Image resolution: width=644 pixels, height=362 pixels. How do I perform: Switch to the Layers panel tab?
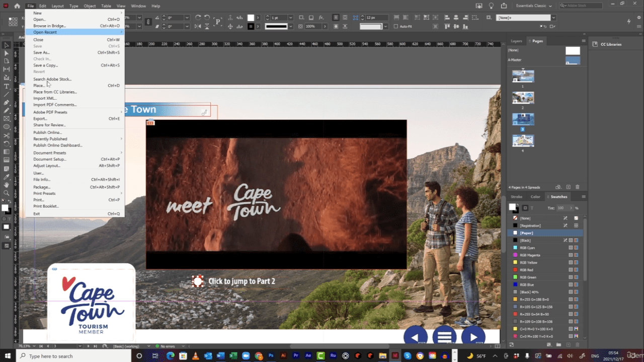point(516,41)
